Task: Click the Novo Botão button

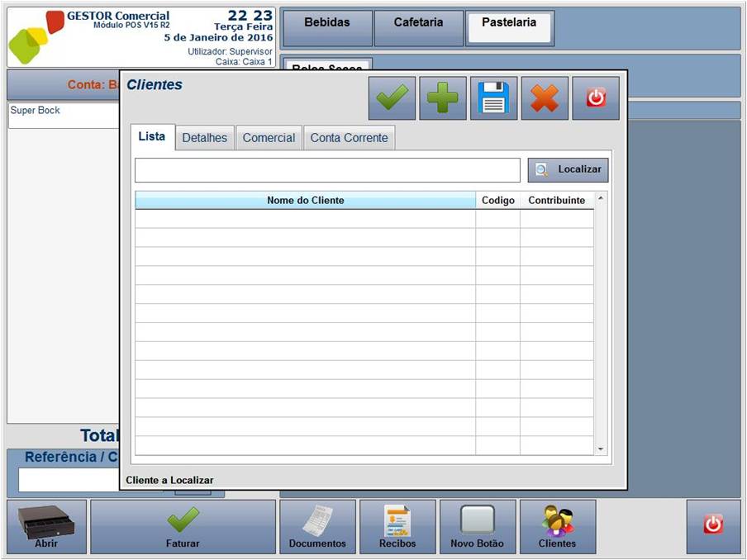Action: pyautogui.click(x=478, y=527)
